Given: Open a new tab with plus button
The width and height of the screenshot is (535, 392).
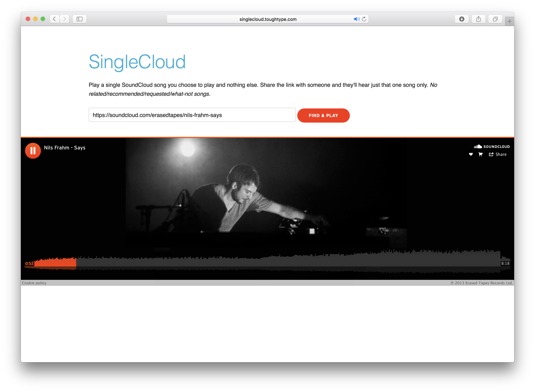Looking at the screenshot, I should [x=509, y=21].
